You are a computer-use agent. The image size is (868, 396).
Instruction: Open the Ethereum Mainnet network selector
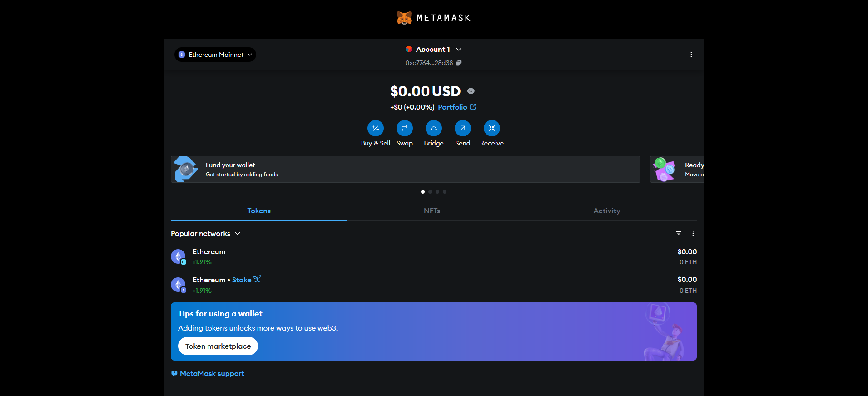215,55
